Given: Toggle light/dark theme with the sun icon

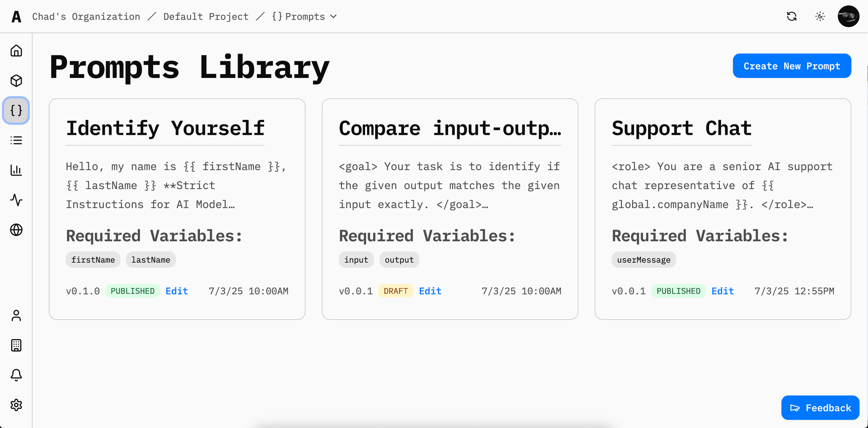Looking at the screenshot, I should (820, 16).
